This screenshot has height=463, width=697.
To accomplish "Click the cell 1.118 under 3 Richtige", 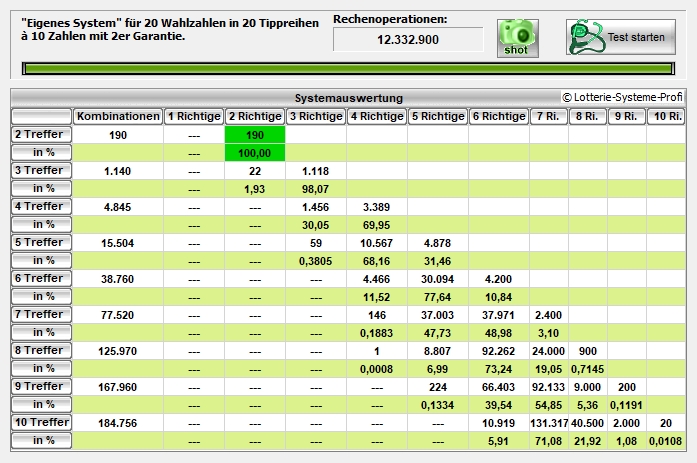I will point(316,171).
